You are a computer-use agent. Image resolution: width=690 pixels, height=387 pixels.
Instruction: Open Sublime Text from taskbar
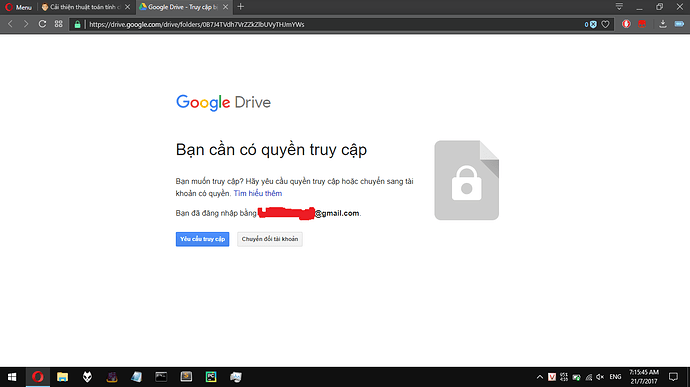click(x=186, y=377)
